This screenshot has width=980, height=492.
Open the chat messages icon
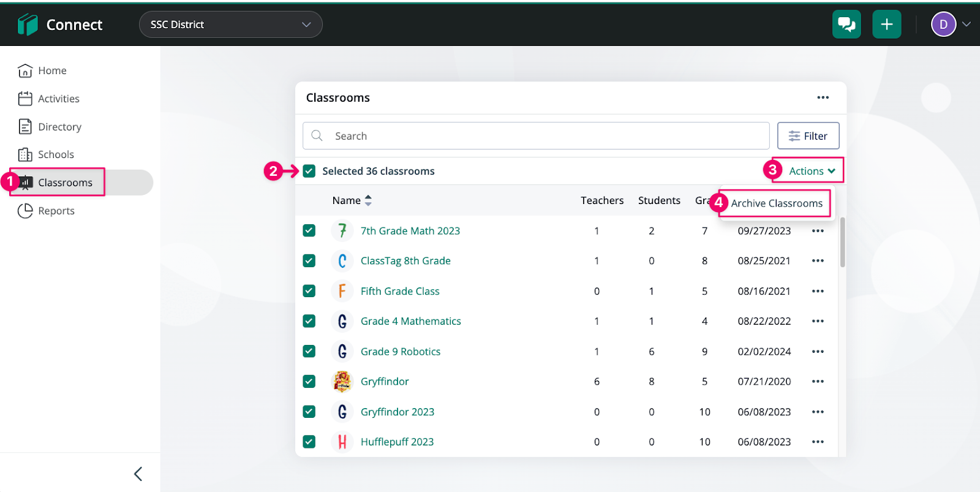(x=846, y=25)
